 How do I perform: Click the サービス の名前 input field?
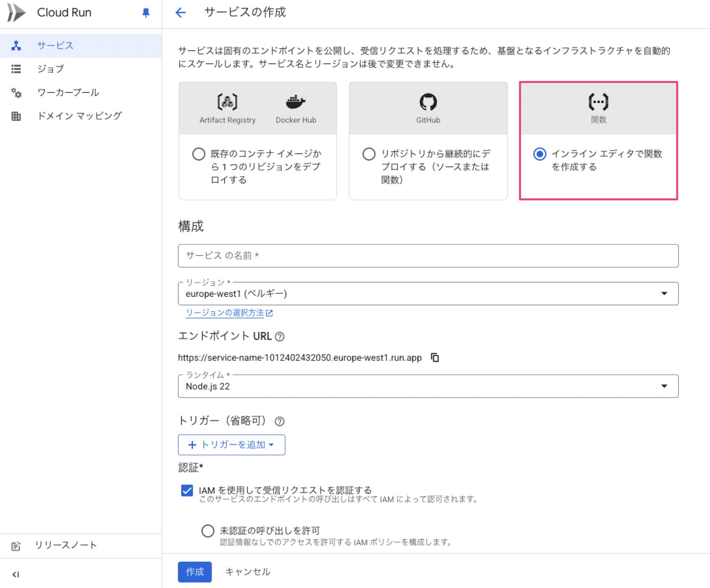click(428, 256)
